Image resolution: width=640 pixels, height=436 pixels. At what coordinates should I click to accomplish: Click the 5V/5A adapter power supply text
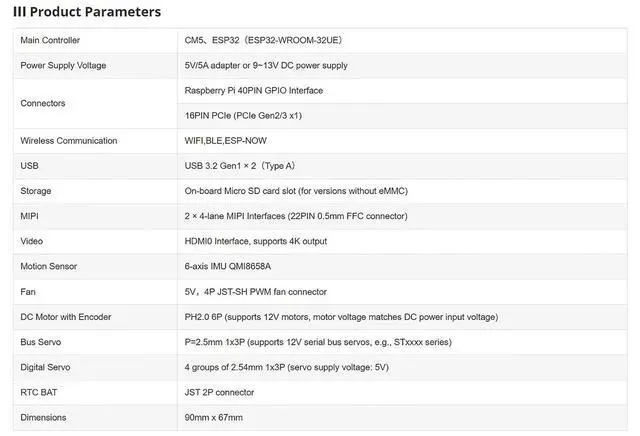(266, 65)
